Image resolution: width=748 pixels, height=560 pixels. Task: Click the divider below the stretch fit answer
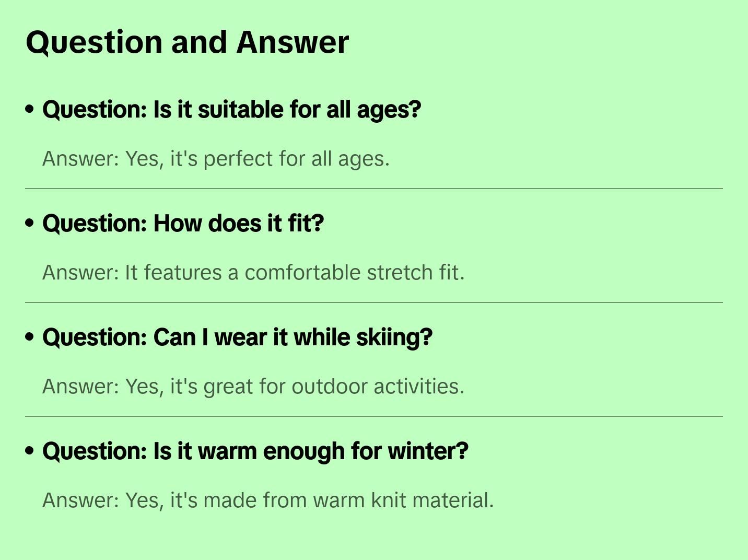point(374,302)
